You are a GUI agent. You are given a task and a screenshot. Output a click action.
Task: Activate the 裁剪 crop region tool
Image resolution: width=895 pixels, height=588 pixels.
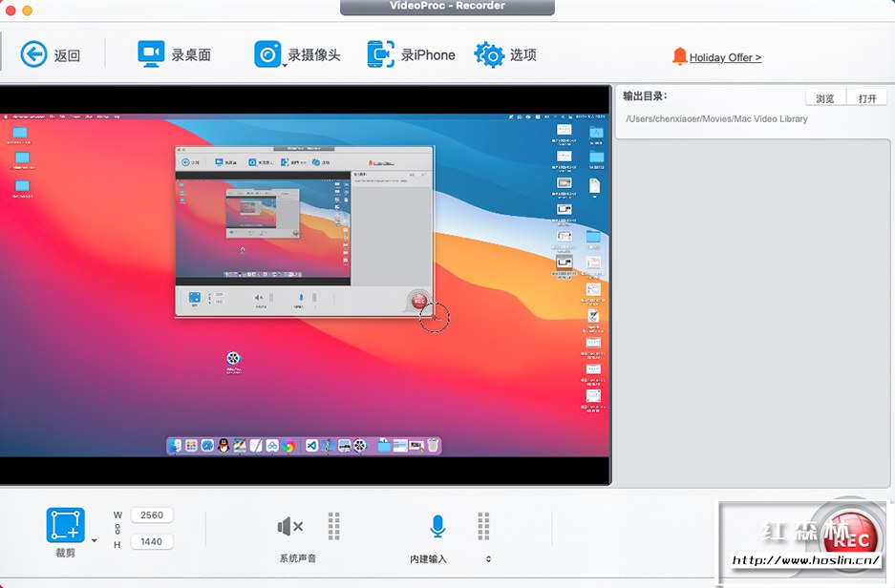(65, 525)
